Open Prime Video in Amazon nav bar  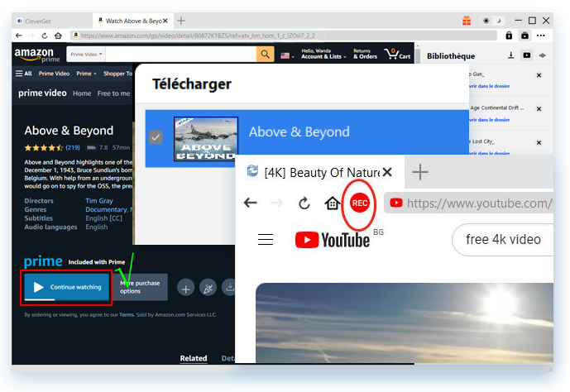(x=54, y=74)
